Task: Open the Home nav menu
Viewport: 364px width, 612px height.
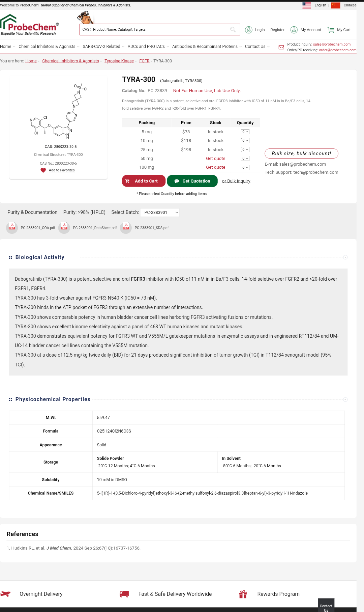Action: pos(8,47)
